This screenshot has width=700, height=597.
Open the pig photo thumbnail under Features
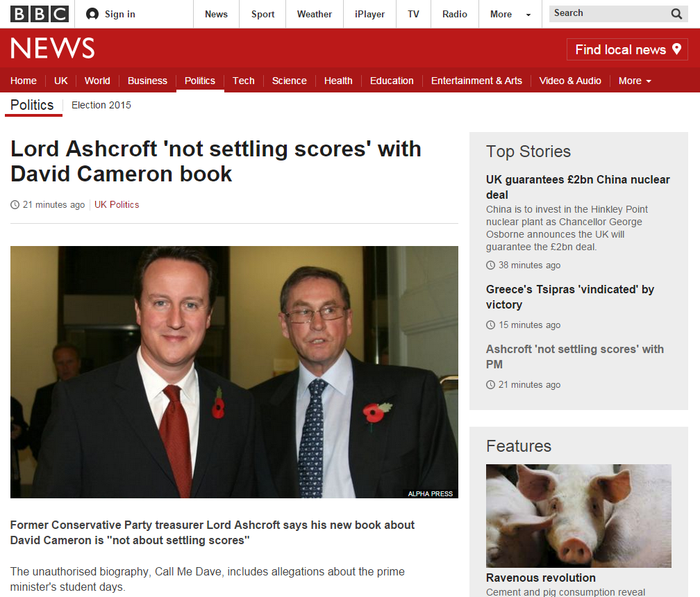tap(578, 516)
